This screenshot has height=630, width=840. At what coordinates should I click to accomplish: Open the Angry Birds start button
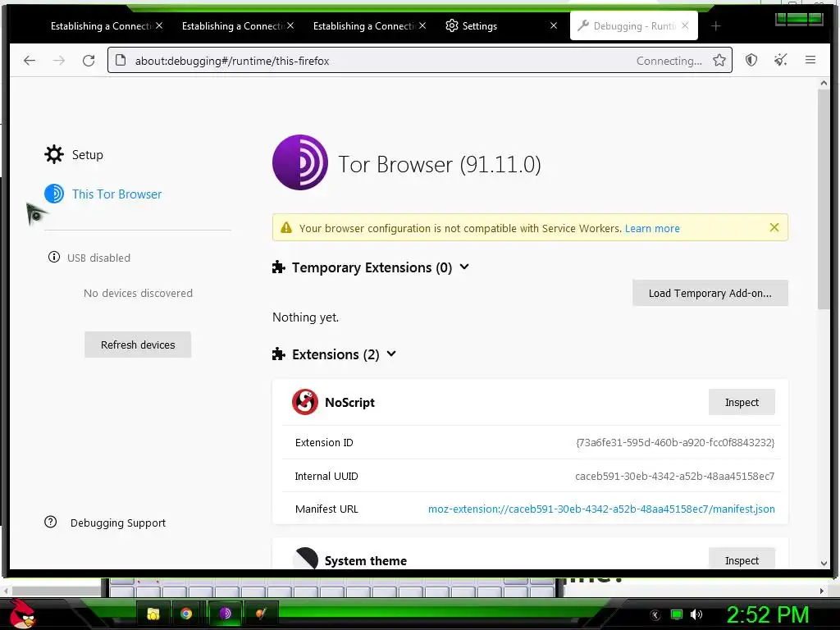pos(22,614)
